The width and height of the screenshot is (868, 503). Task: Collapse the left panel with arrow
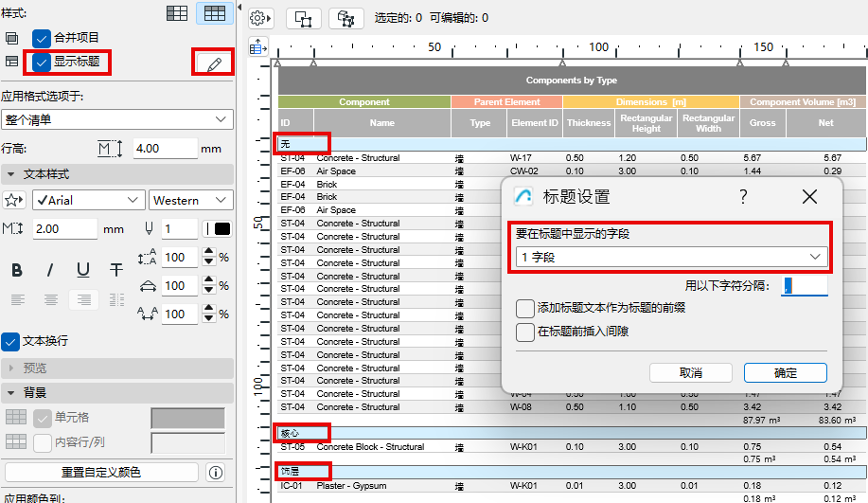click(x=239, y=8)
